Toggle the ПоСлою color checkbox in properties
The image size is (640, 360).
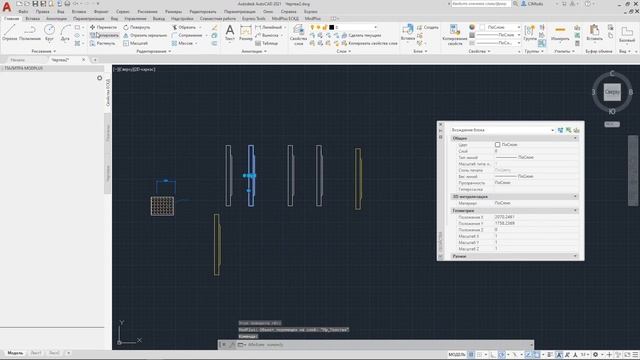coord(497,144)
